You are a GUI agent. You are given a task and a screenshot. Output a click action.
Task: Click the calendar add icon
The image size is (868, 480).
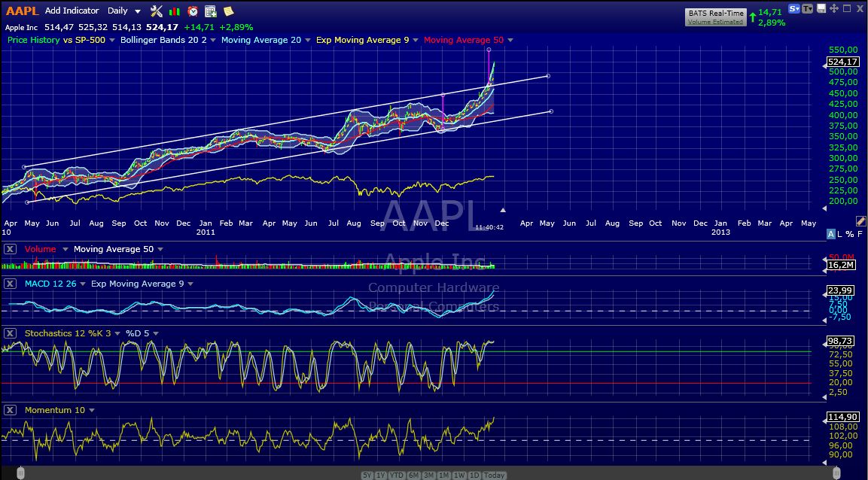point(210,11)
